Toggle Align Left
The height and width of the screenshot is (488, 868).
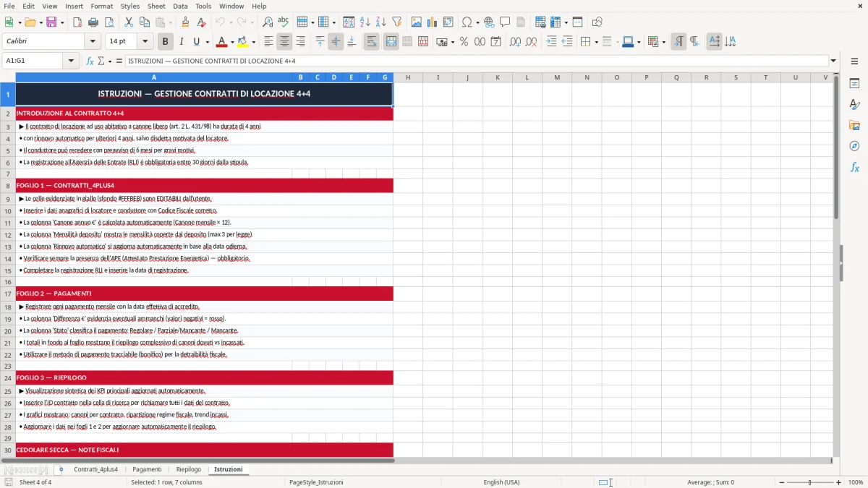pyautogui.click(x=268, y=42)
